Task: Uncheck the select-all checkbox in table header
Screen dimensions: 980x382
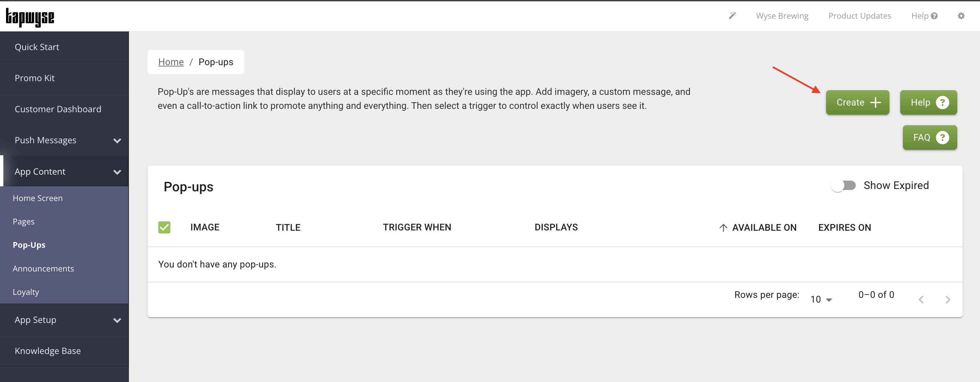Action: pos(164,227)
